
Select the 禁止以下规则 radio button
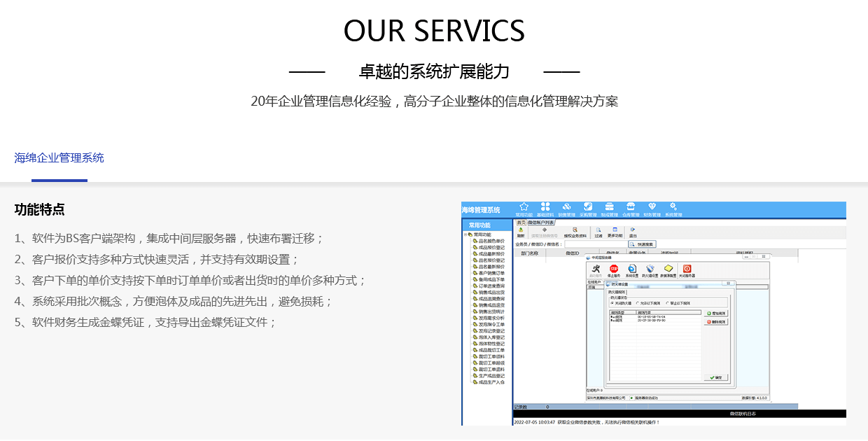point(678,303)
